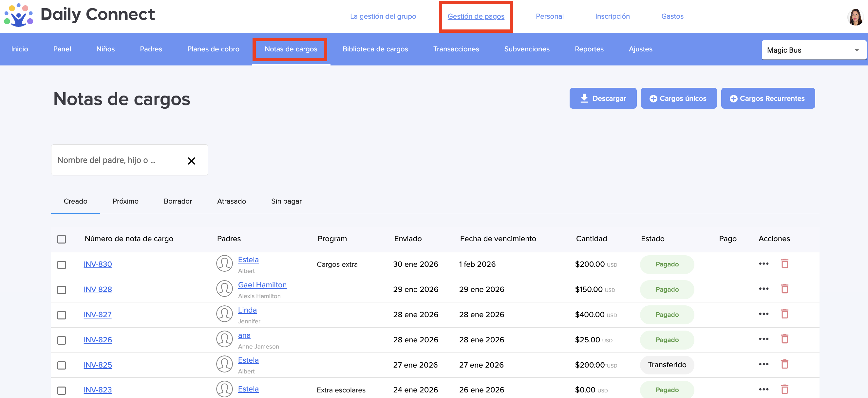Tick checkbox for INV-830 row
The width and height of the screenshot is (868, 398).
coord(61,265)
